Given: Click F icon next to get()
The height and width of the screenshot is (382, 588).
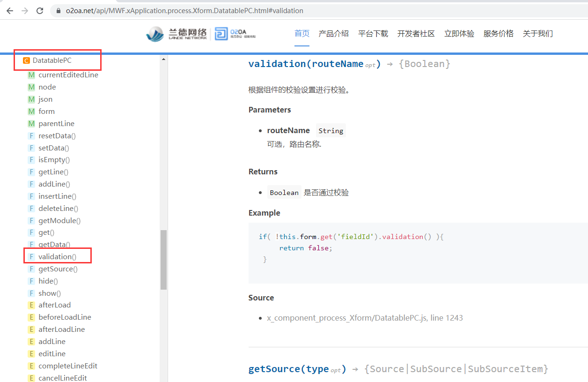Looking at the screenshot, I should point(31,232).
